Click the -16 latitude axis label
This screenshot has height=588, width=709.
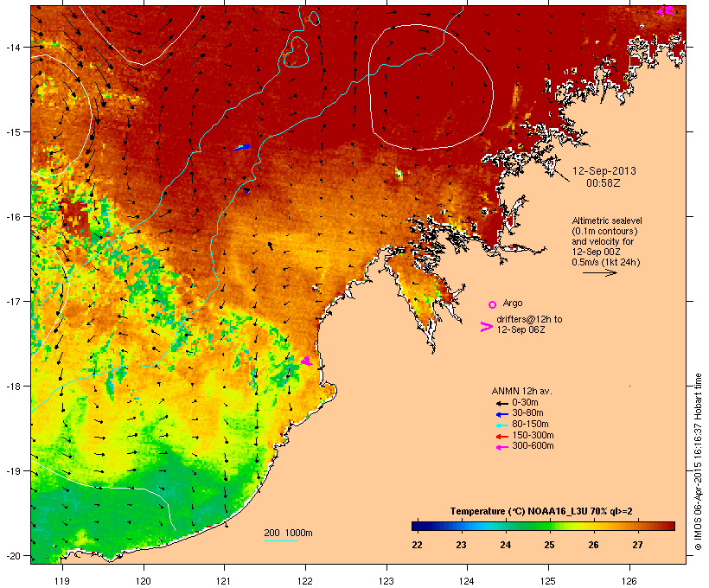tap(12, 217)
